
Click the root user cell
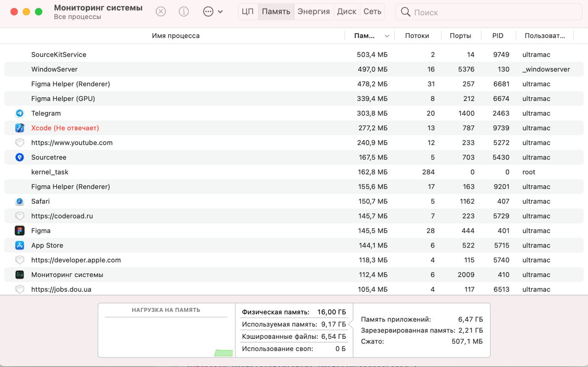coord(529,172)
